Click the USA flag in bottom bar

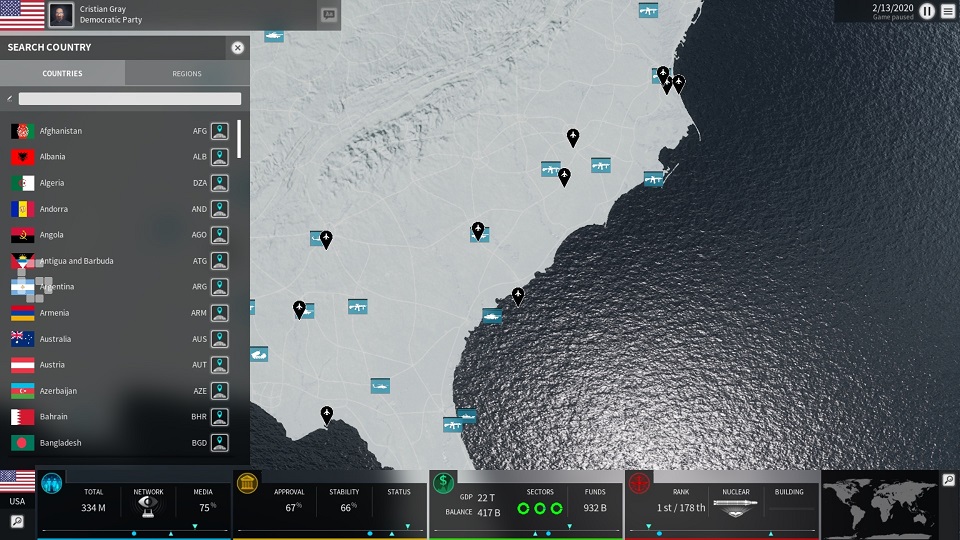pos(17,482)
